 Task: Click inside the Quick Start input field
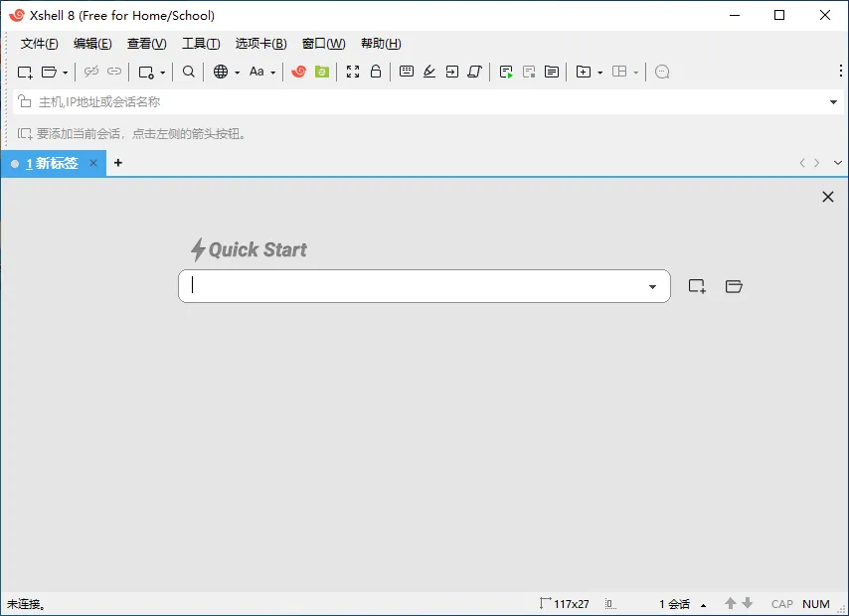(408, 286)
